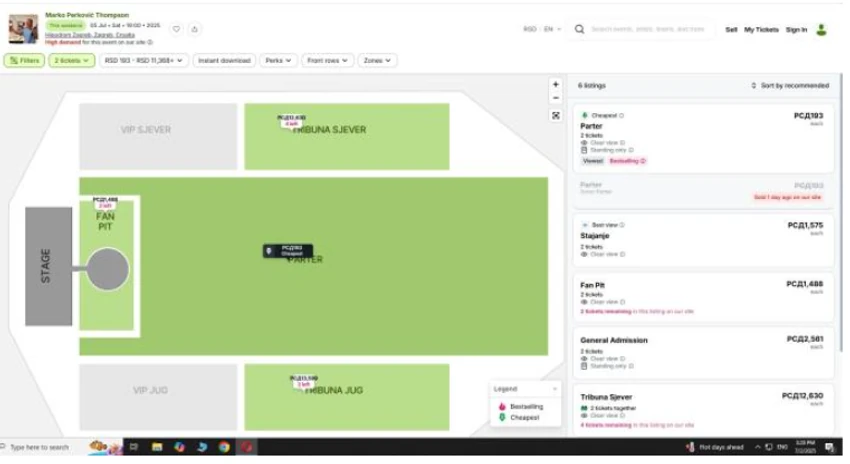Open the user profile icon
The height and width of the screenshot is (464, 850).
pyautogui.click(x=822, y=30)
